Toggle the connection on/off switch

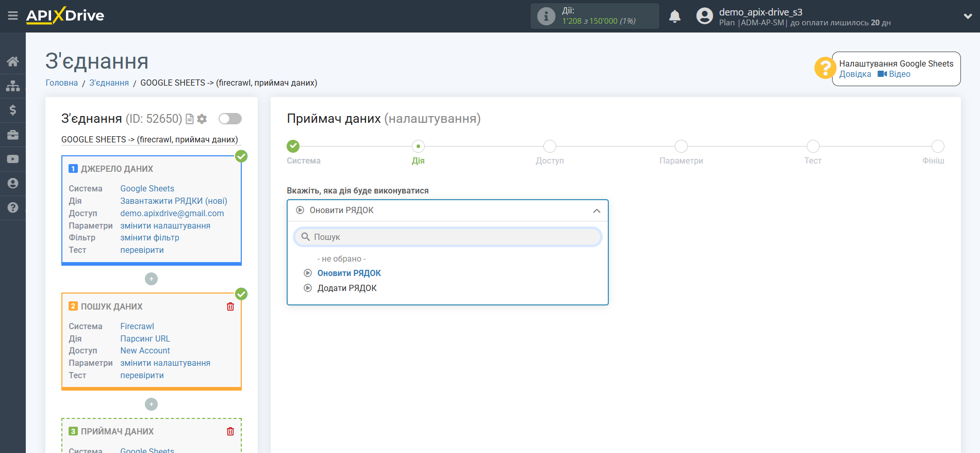[x=230, y=119]
